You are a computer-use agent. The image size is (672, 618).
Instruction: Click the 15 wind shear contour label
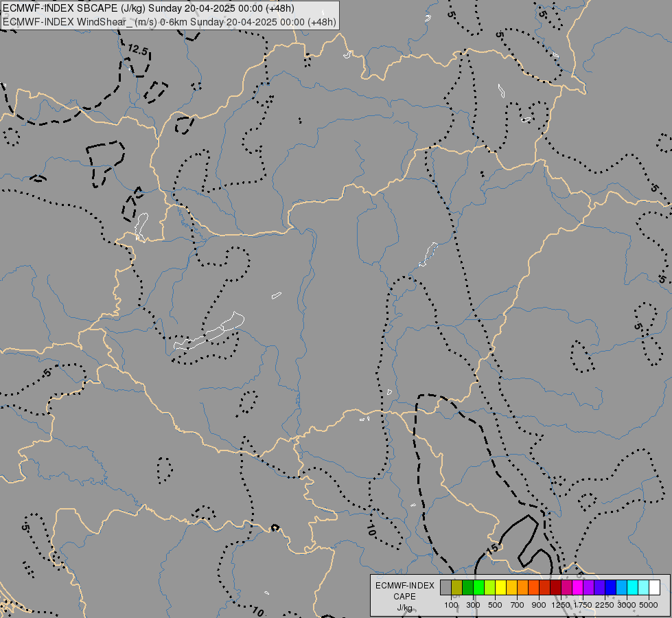[492, 548]
